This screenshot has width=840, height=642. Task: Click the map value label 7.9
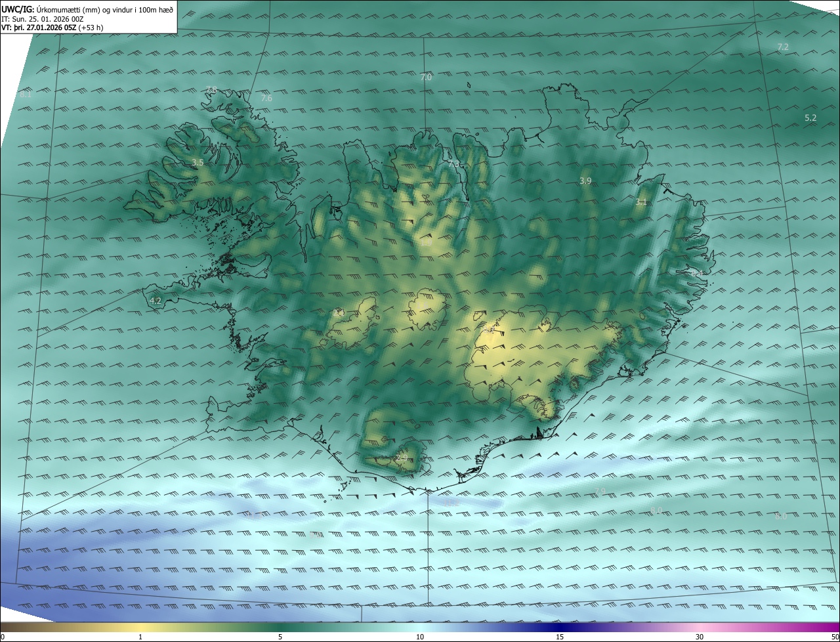(x=600, y=492)
